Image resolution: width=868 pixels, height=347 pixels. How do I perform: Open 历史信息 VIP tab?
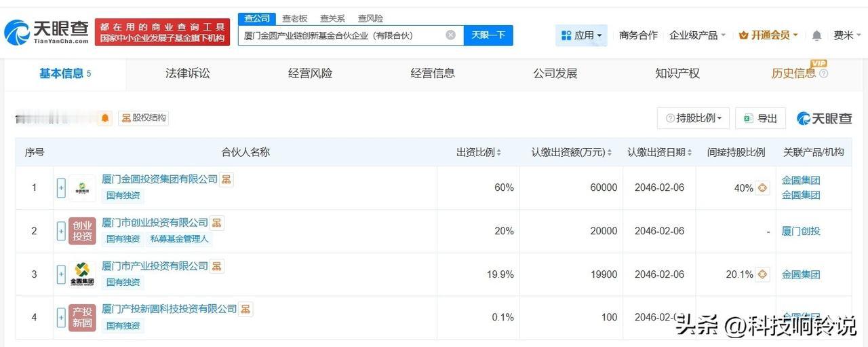[x=793, y=73]
